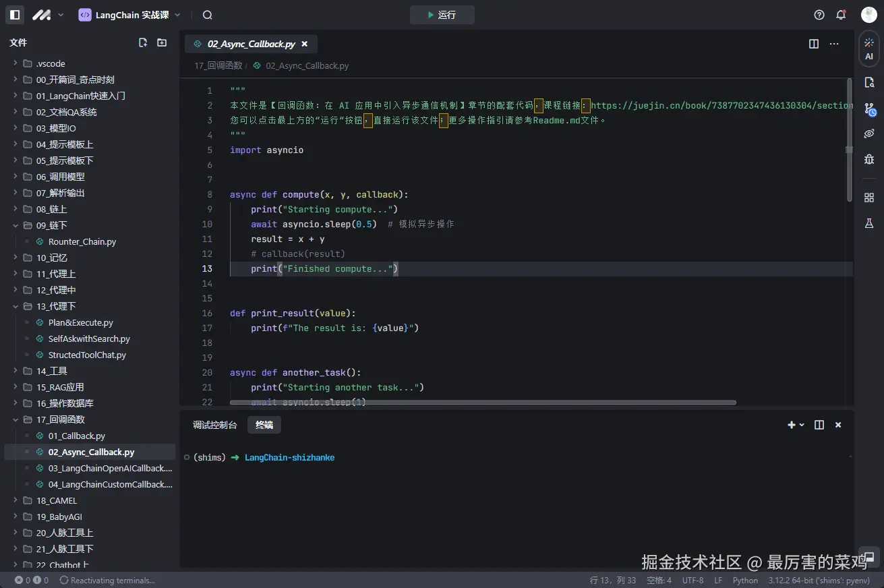Open the source control history icon
The image size is (884, 588).
868,109
